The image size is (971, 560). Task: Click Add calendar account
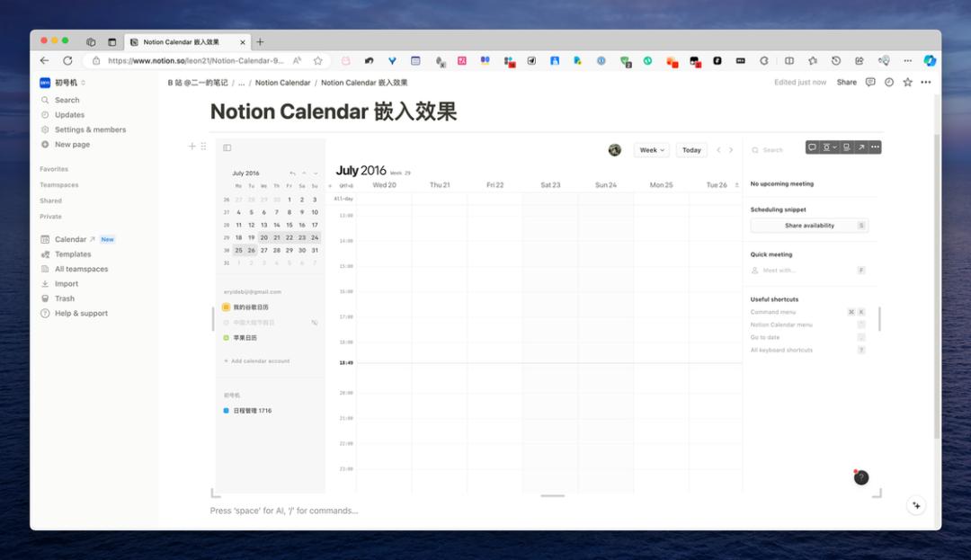pos(257,360)
